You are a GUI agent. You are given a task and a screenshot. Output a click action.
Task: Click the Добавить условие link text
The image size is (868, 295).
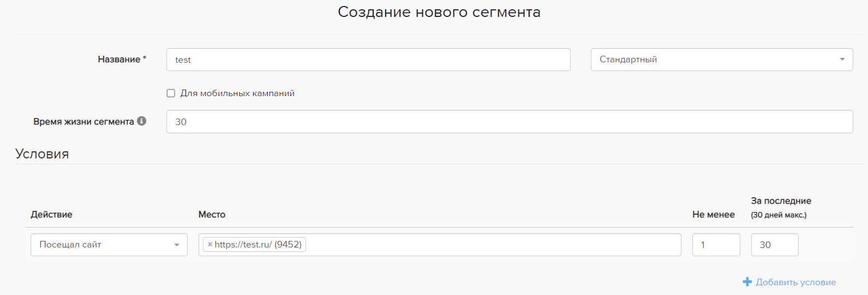[795, 282]
